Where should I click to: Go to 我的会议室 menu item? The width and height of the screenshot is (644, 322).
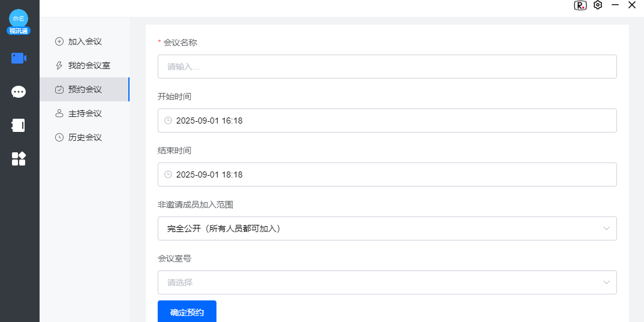89,65
